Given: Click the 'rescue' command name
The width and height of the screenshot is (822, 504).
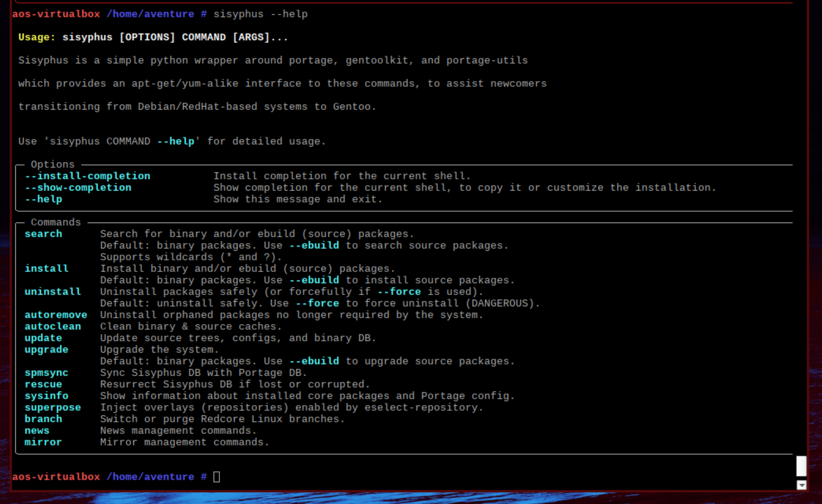Looking at the screenshot, I should click(43, 384).
